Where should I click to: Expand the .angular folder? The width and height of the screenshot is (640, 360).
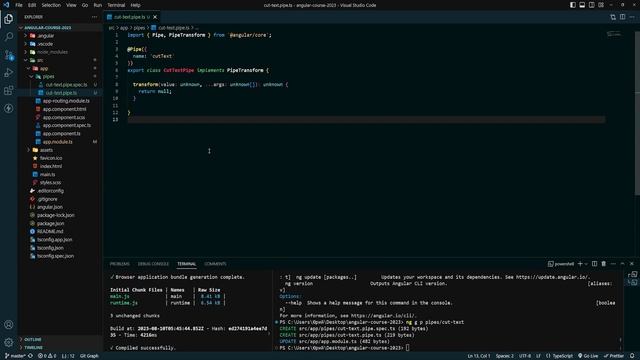[x=26, y=36]
